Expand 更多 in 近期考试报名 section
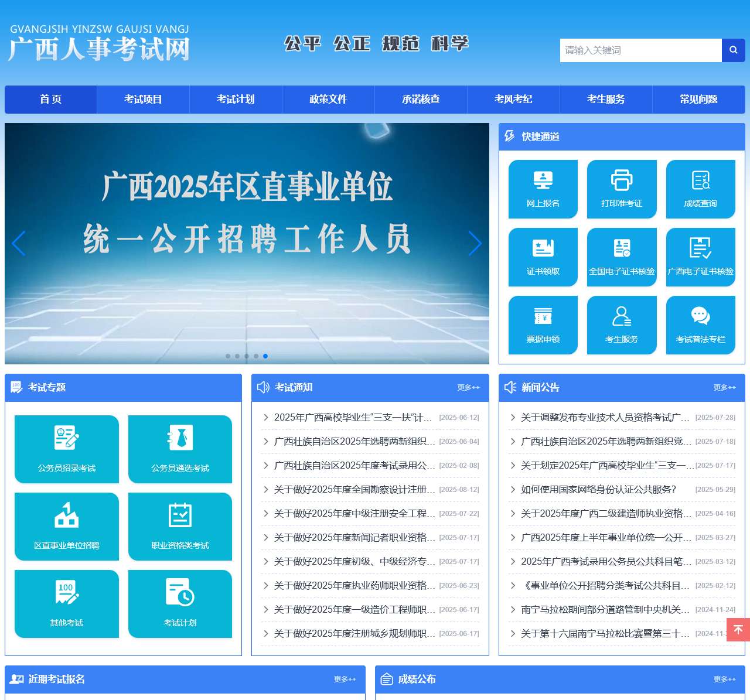Screen dimensions: 750x700 [x=345, y=679]
